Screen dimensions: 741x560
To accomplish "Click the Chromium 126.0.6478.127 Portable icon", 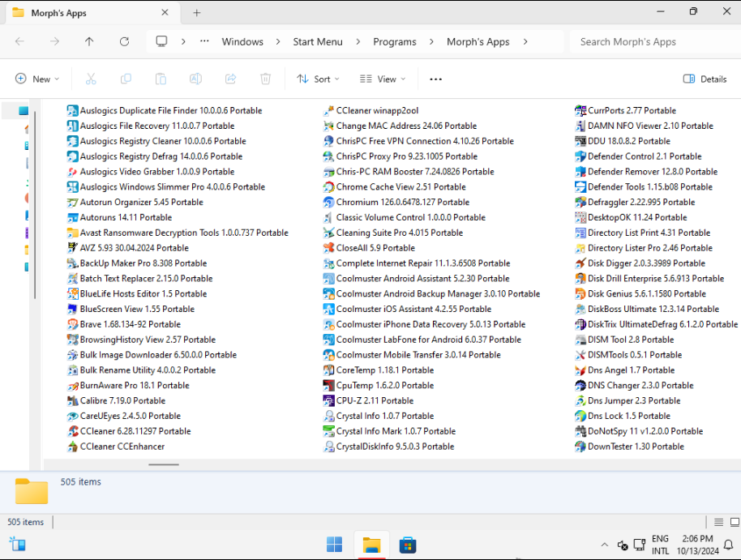I will (x=328, y=203).
